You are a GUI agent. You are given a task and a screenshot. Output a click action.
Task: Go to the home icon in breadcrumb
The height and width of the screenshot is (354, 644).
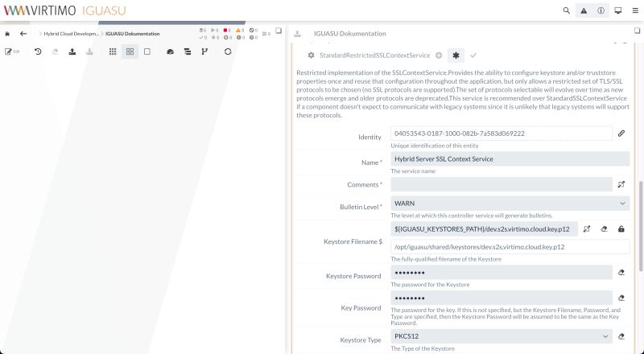(7, 34)
